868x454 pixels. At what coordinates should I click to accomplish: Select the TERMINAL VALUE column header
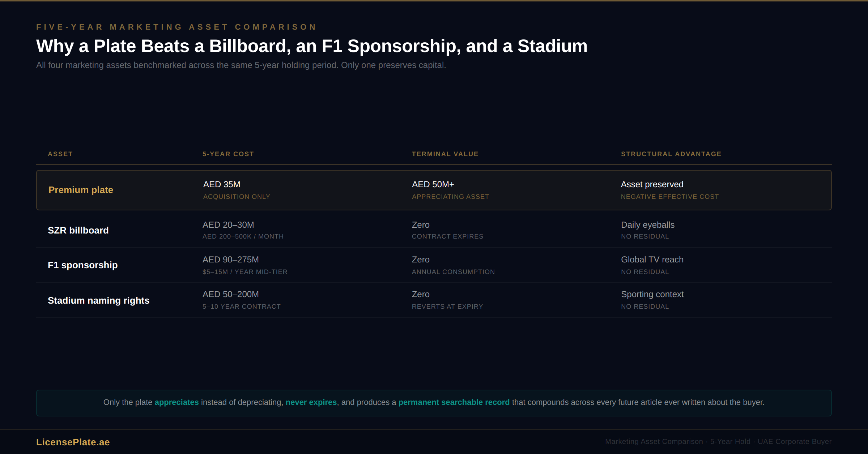pos(445,154)
